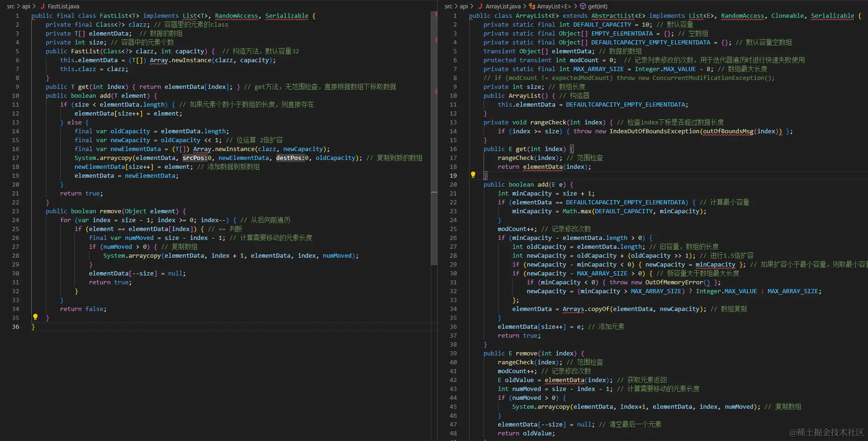This screenshot has height=441, width=868.
Task: Click 'numMoved' declaration on FastList.java line 26
Action: coord(139,238)
